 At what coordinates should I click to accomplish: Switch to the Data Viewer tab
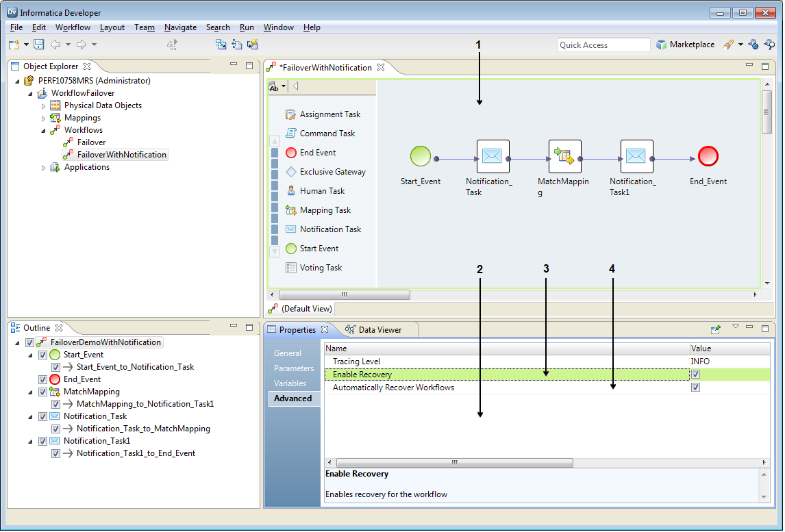379,330
